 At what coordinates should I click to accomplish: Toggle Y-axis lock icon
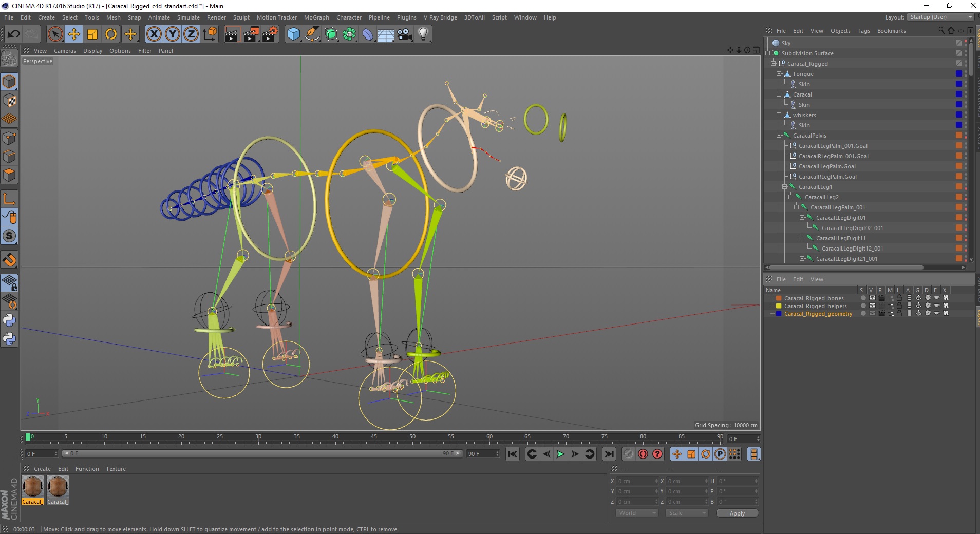[173, 34]
